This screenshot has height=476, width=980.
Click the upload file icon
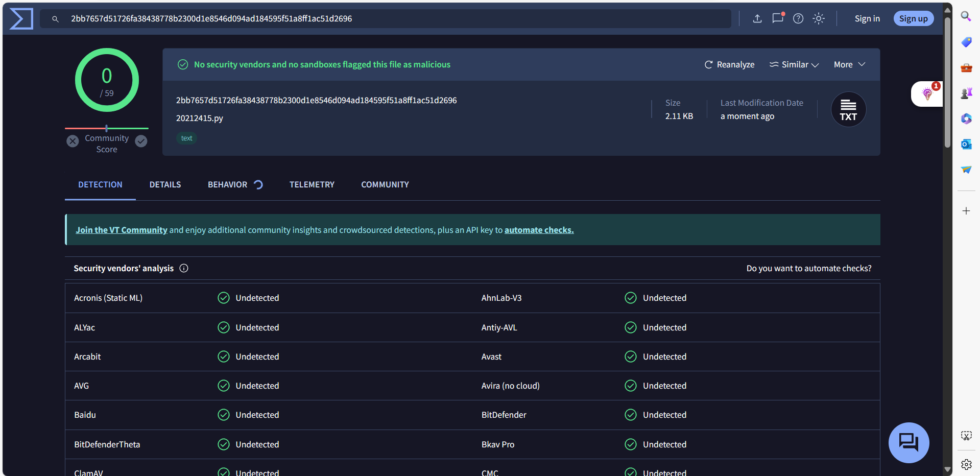757,19
